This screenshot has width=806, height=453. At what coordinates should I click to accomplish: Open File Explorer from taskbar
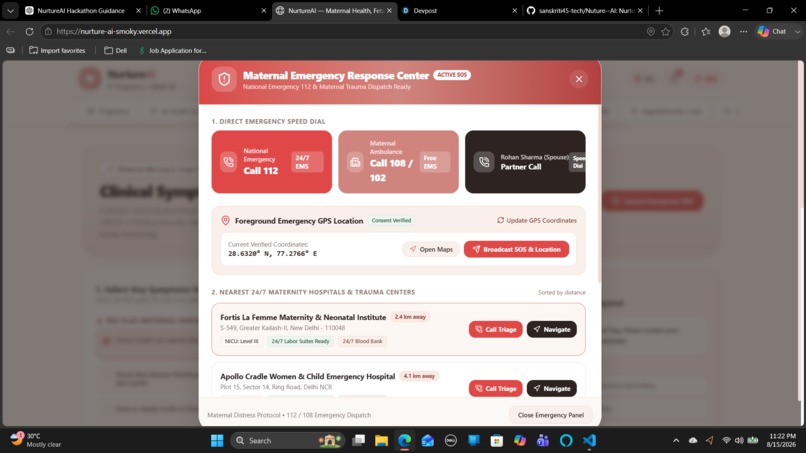click(x=381, y=441)
